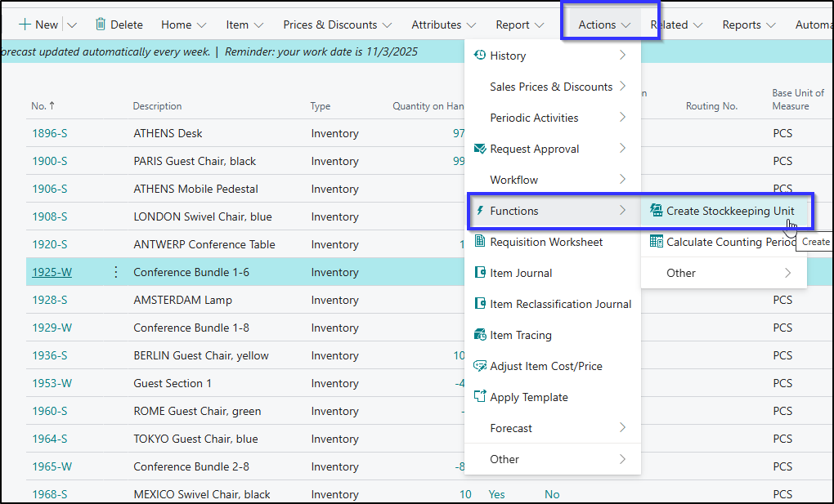The image size is (834, 504).
Task: Select the Adjust Item Cost/Price icon
Action: tap(480, 366)
